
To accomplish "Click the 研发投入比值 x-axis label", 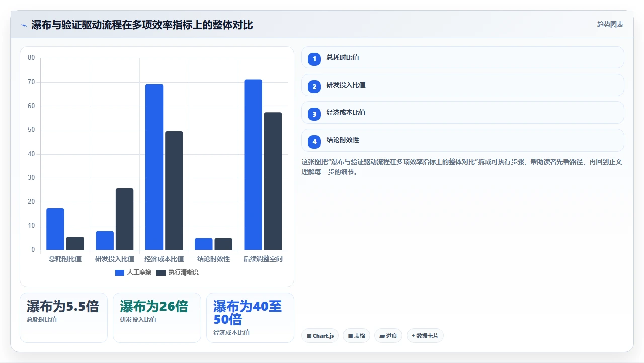I will [x=115, y=259].
